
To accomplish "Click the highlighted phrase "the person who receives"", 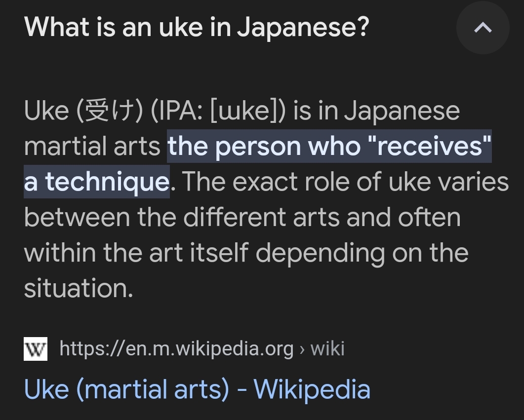I will click(329, 146).
